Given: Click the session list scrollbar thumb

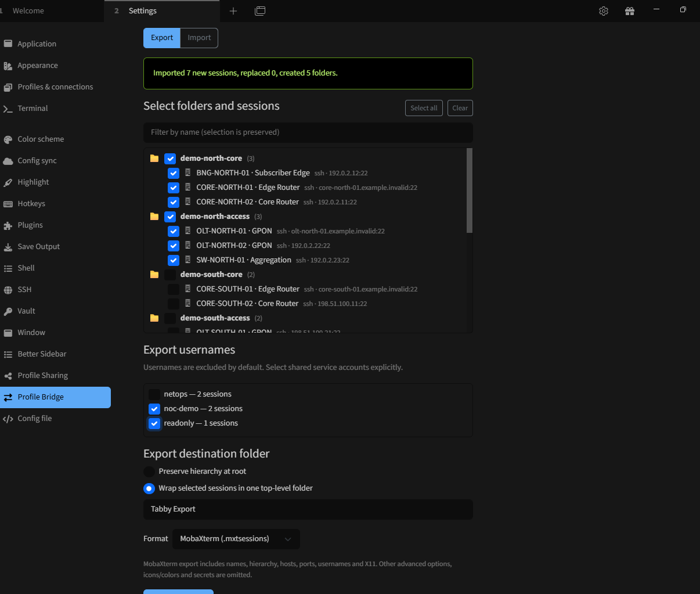Looking at the screenshot, I should pyautogui.click(x=470, y=190).
